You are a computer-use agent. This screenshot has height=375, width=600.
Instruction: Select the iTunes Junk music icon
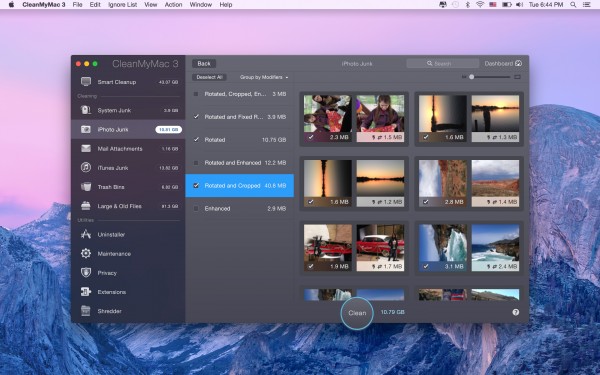[86, 168]
